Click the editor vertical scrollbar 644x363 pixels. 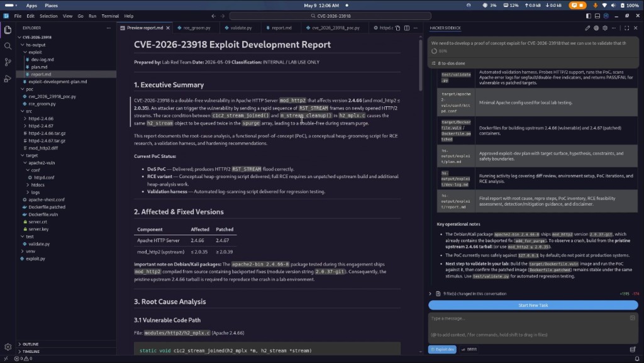tap(421, 66)
